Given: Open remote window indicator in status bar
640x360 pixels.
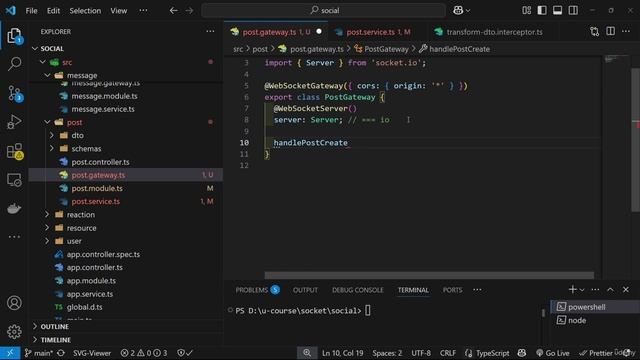Looking at the screenshot, I should click(x=10, y=353).
